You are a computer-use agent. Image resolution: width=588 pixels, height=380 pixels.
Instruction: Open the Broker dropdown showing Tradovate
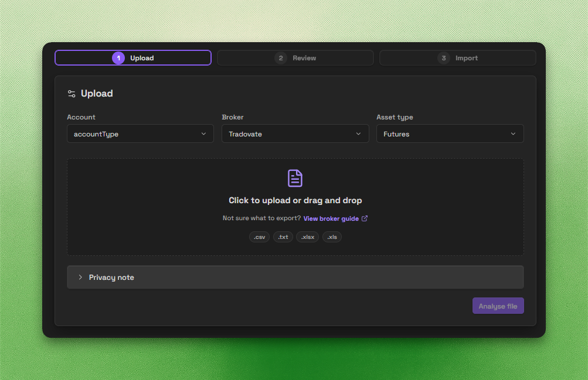(295, 133)
